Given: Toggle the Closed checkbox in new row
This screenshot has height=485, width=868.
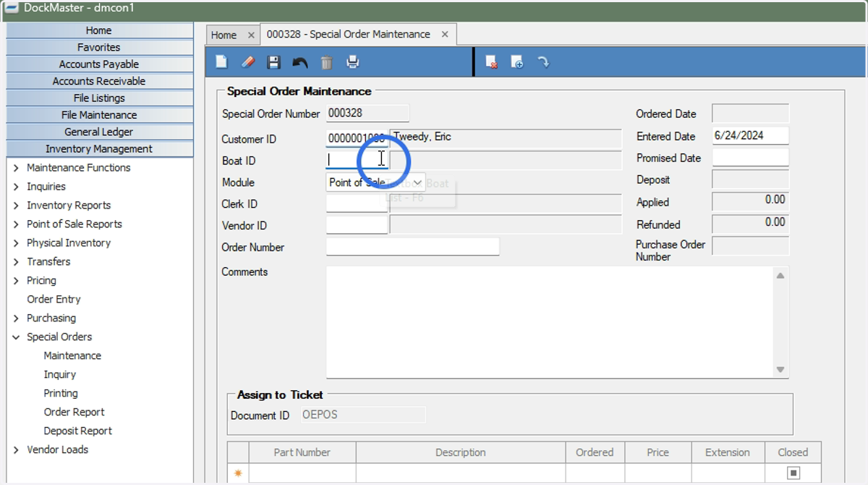Looking at the screenshot, I should (793, 473).
